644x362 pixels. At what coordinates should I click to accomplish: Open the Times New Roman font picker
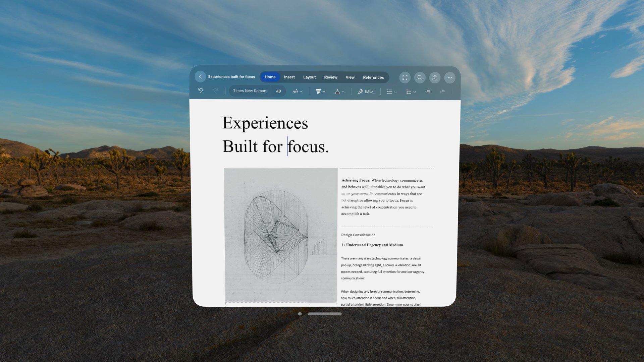(x=250, y=91)
